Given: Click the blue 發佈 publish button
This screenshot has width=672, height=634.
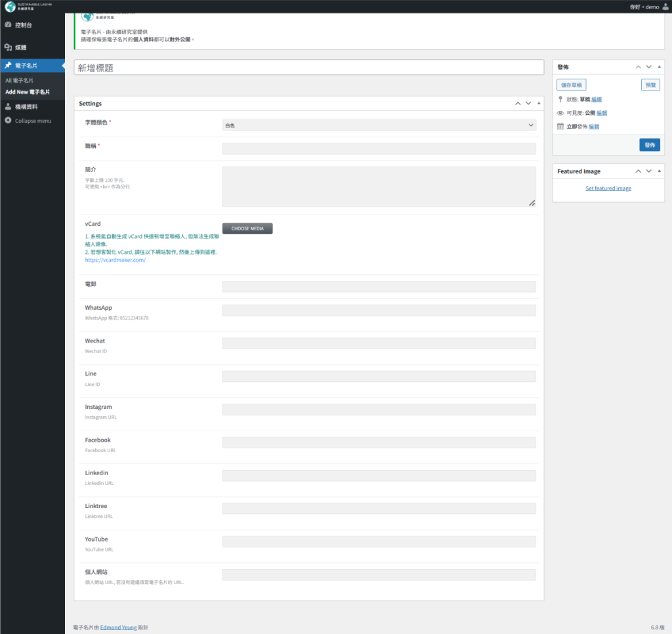Looking at the screenshot, I should coord(649,145).
